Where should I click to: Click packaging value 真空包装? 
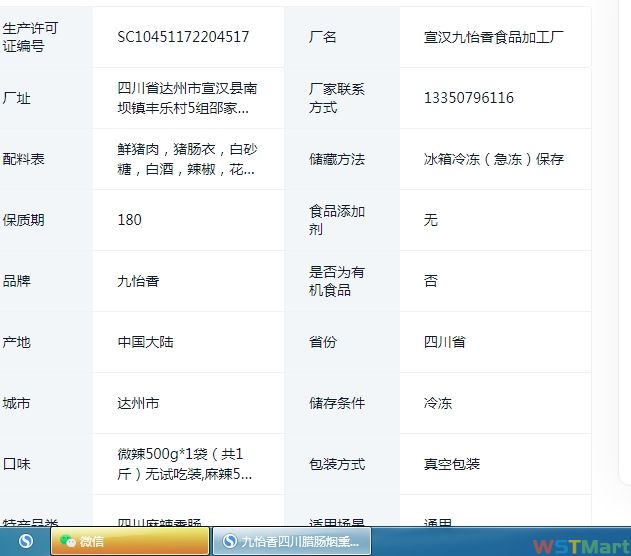[x=452, y=464]
